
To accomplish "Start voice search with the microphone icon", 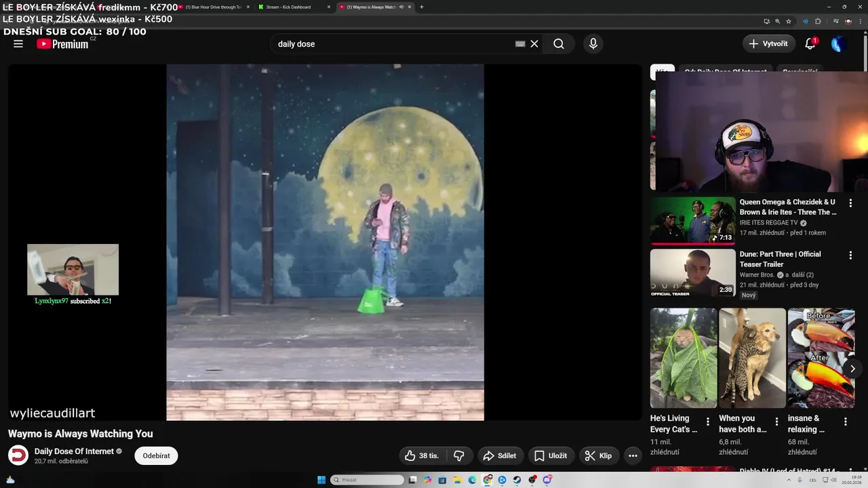I will [x=593, y=44].
